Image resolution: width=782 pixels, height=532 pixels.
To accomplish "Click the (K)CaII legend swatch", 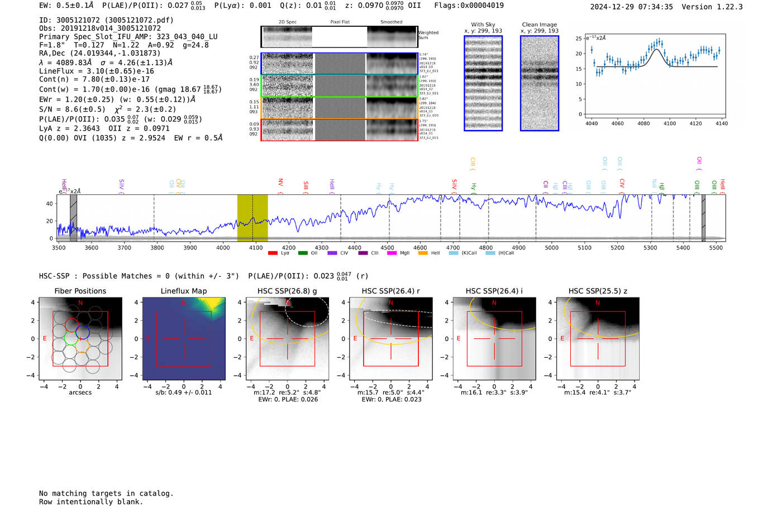I will [454, 253].
